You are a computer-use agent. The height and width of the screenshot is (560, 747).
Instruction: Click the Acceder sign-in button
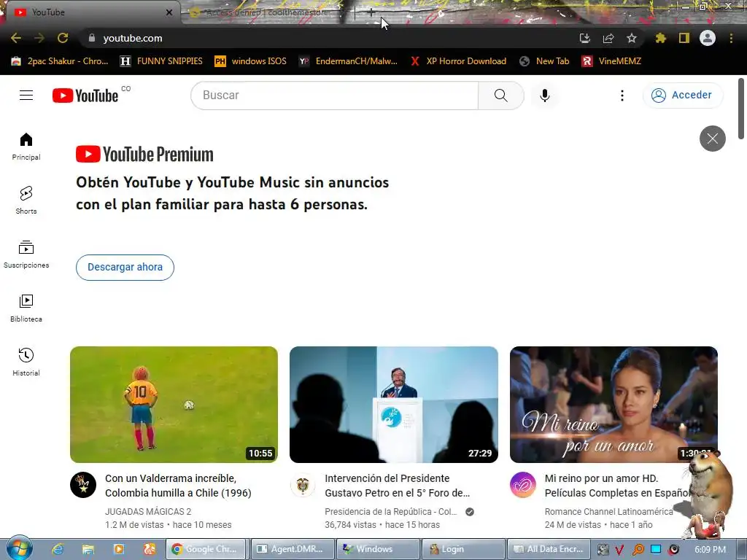pos(682,96)
